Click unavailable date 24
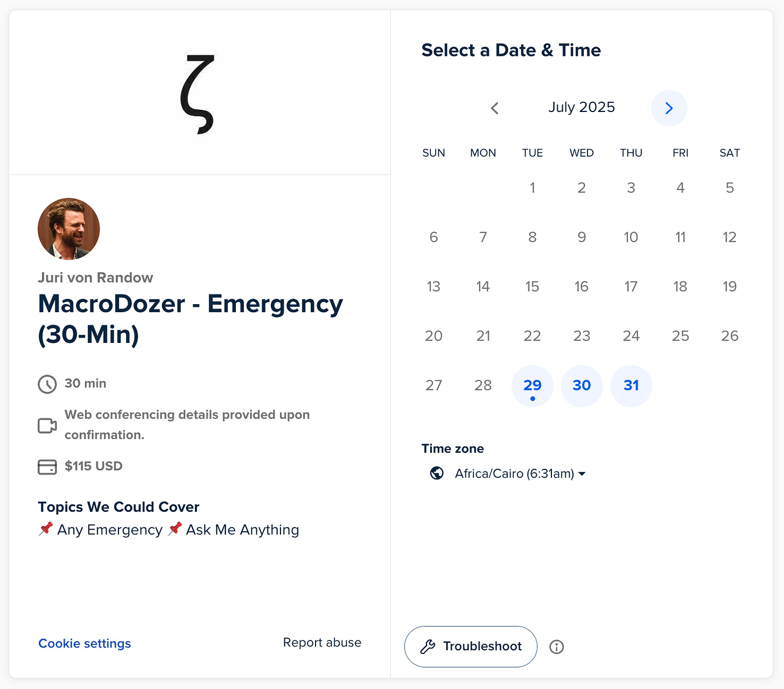The height and width of the screenshot is (689, 784). point(631,336)
